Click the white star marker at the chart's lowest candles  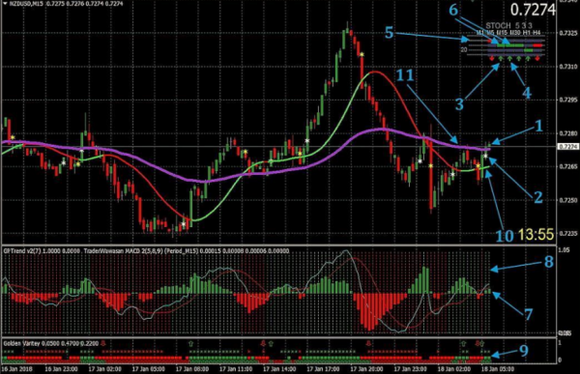point(184,223)
